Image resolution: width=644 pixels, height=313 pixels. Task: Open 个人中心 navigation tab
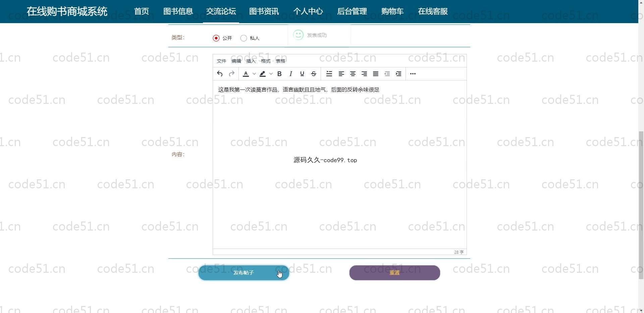(308, 11)
